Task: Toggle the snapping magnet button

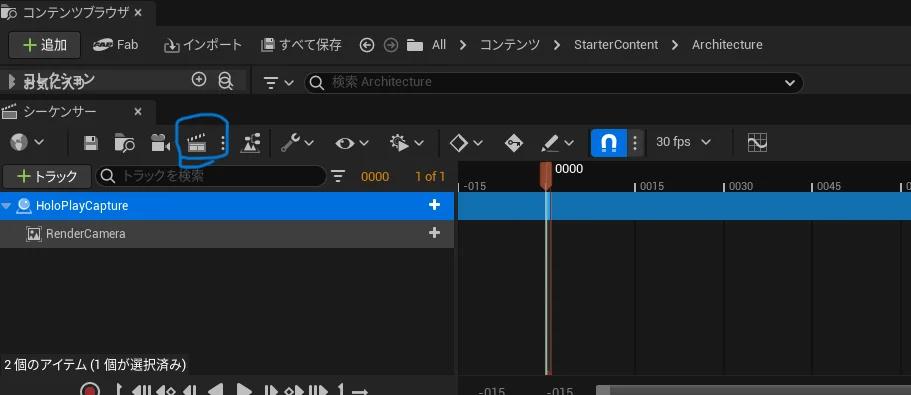Action: pyautogui.click(x=608, y=142)
